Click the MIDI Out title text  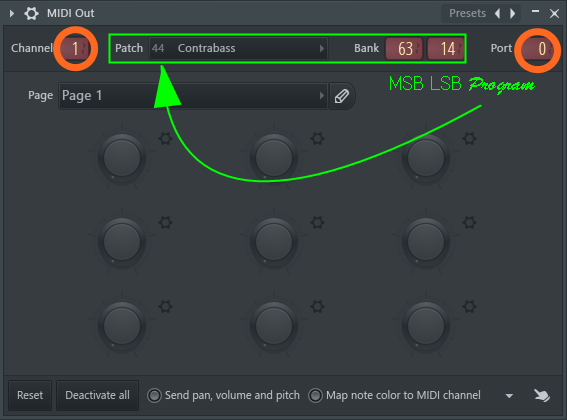point(71,13)
